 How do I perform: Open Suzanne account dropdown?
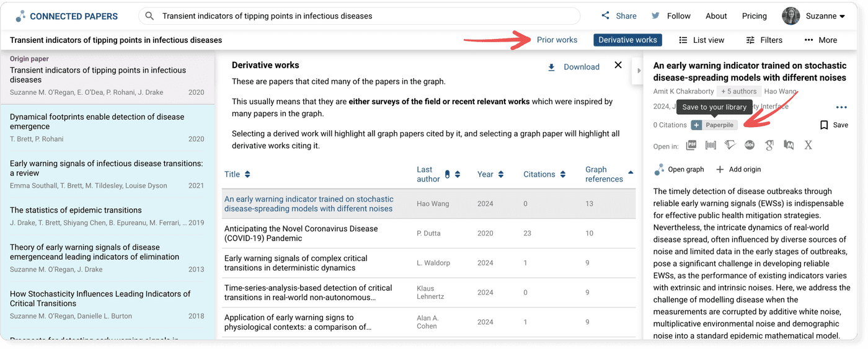pos(815,16)
